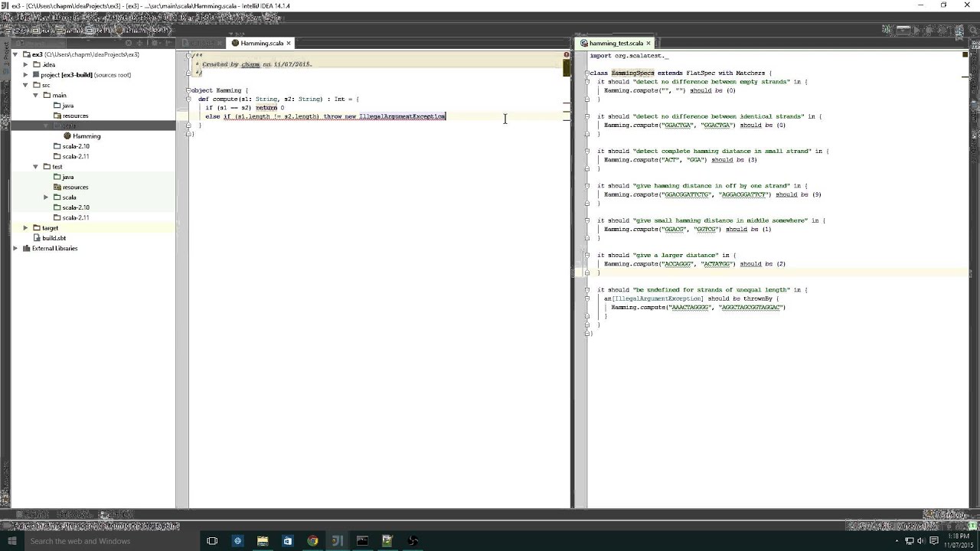The height and width of the screenshot is (551, 980).
Task: Switch to the hamming_test.scala tab
Action: point(615,44)
